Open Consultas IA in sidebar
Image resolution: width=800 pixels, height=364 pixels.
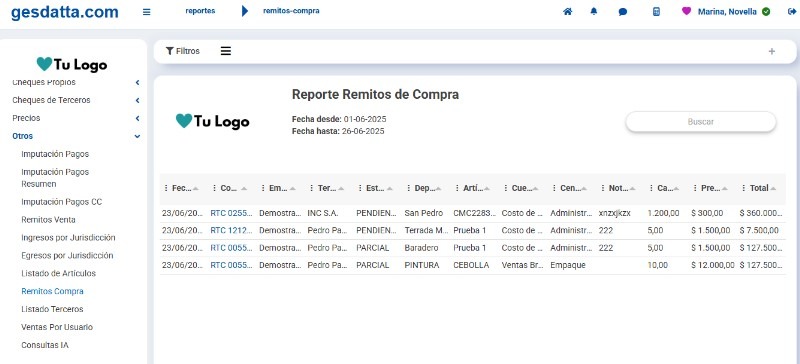pos(45,345)
